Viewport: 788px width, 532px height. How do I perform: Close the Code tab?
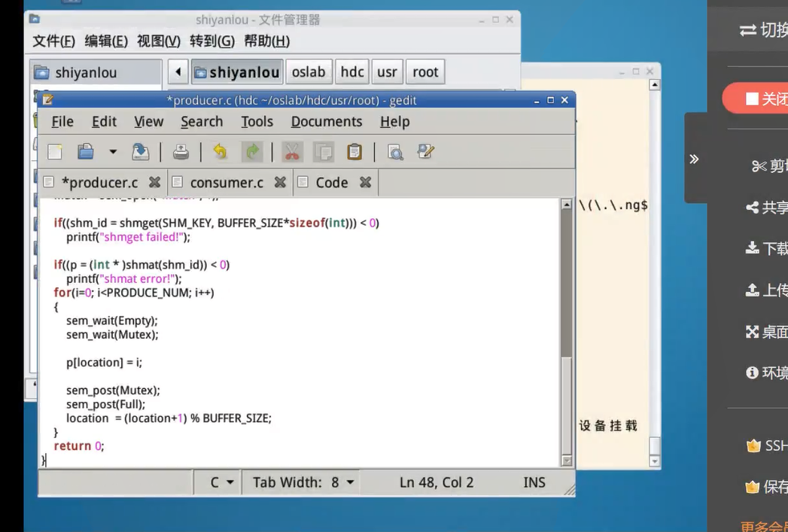[x=366, y=182]
